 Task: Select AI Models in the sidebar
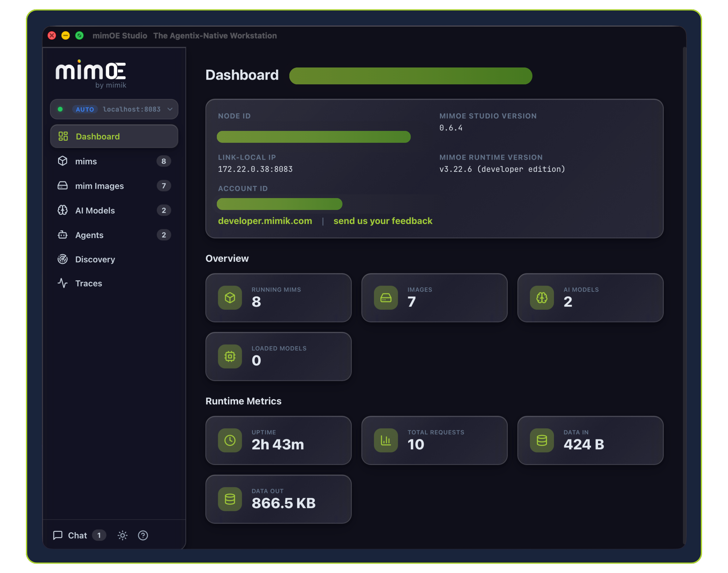click(x=114, y=210)
